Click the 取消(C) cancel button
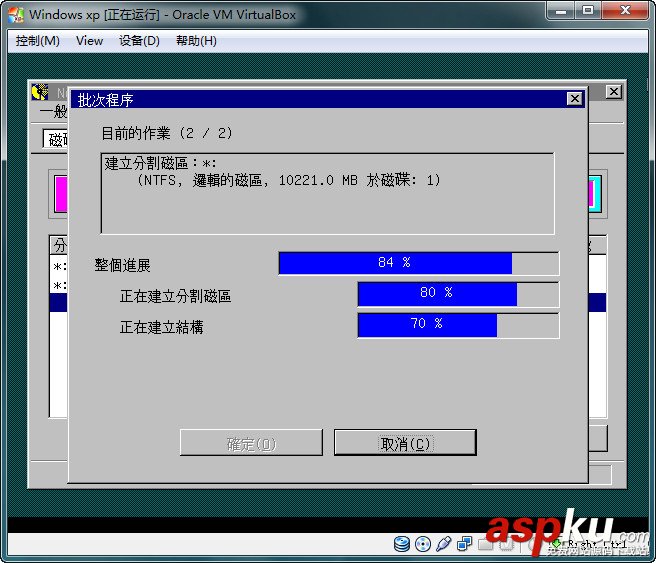Image resolution: width=656 pixels, height=563 pixels. (x=405, y=443)
